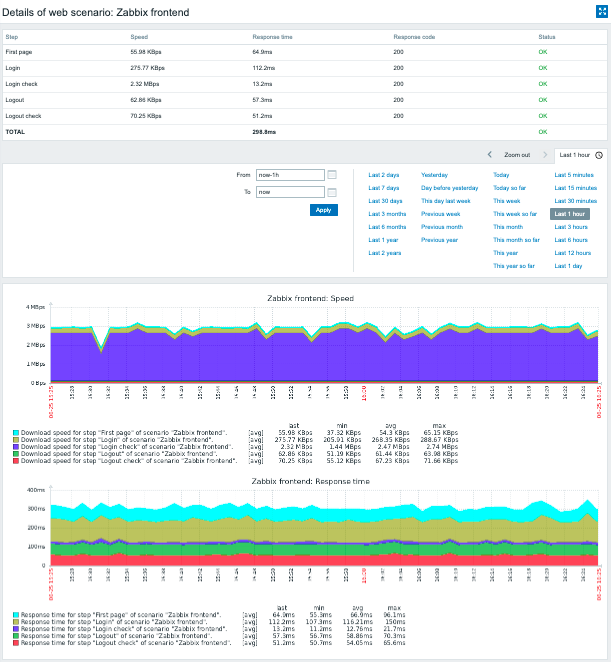Pick This year range
Viewport: 611px width, 662px height.
point(505,253)
